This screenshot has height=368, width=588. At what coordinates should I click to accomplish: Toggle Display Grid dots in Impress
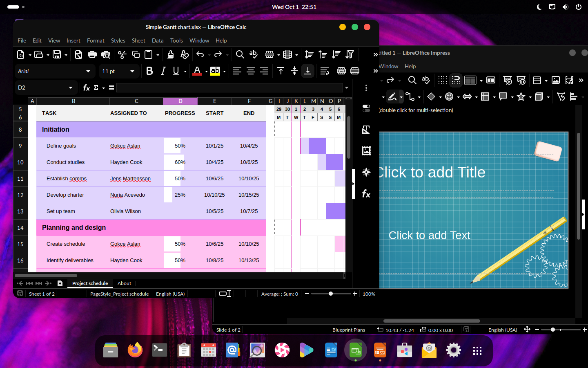tap(442, 80)
